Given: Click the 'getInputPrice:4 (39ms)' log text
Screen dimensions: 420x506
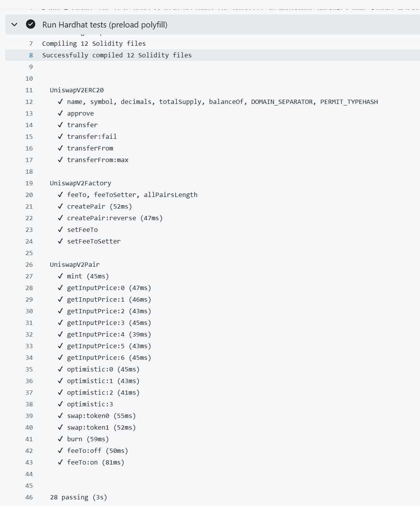Looking at the screenshot, I should click(x=109, y=334).
